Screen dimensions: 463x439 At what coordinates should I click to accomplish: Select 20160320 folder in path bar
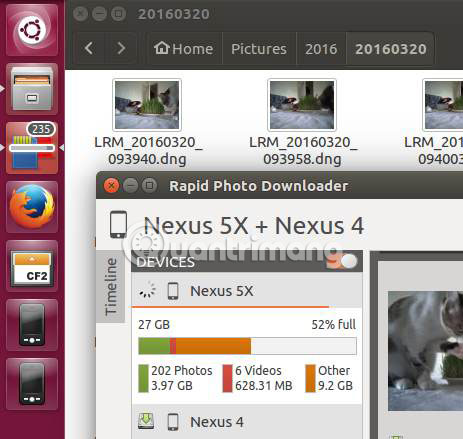pyautogui.click(x=390, y=48)
